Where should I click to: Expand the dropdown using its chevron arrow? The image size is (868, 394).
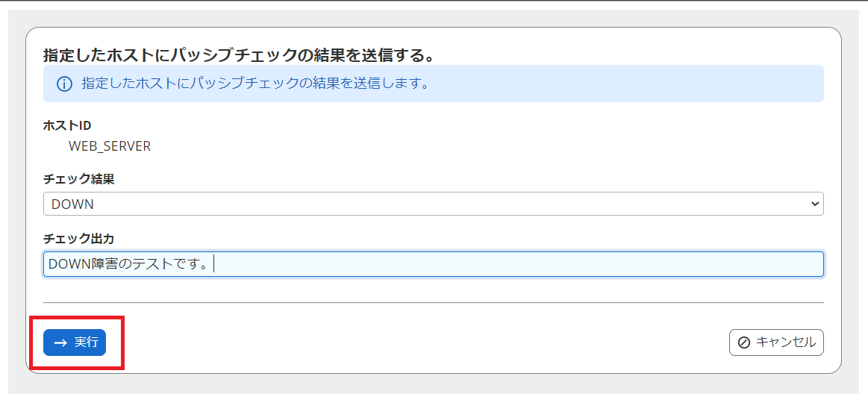coord(814,204)
